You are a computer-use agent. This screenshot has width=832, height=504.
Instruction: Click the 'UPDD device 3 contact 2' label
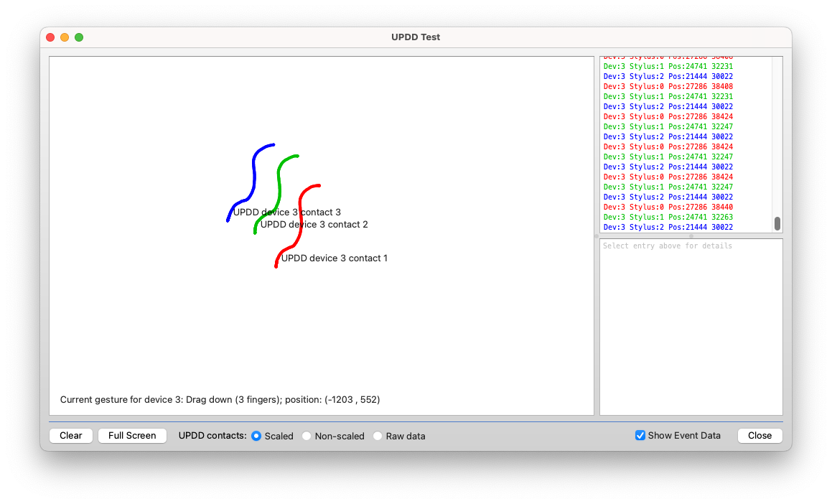coord(314,225)
